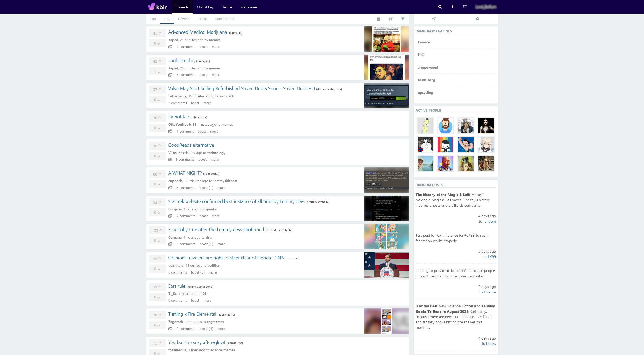
Task: Click the kbin logo to go home
Action: 157,7
